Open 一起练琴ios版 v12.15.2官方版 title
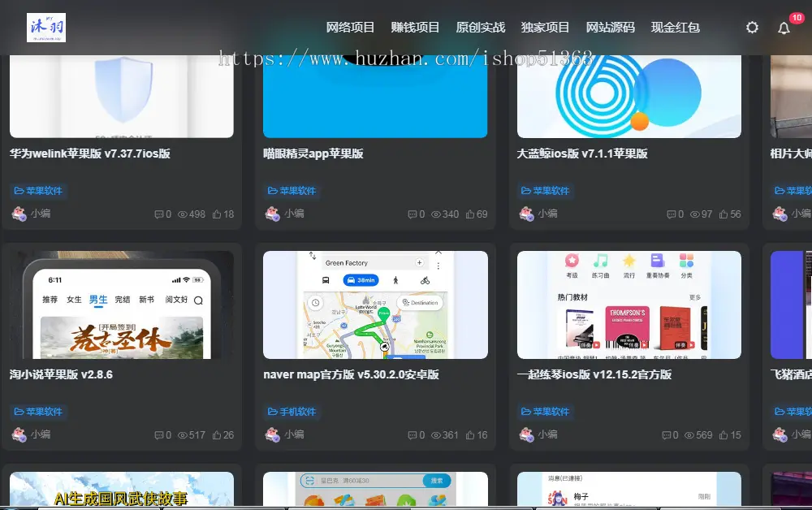 [594, 374]
